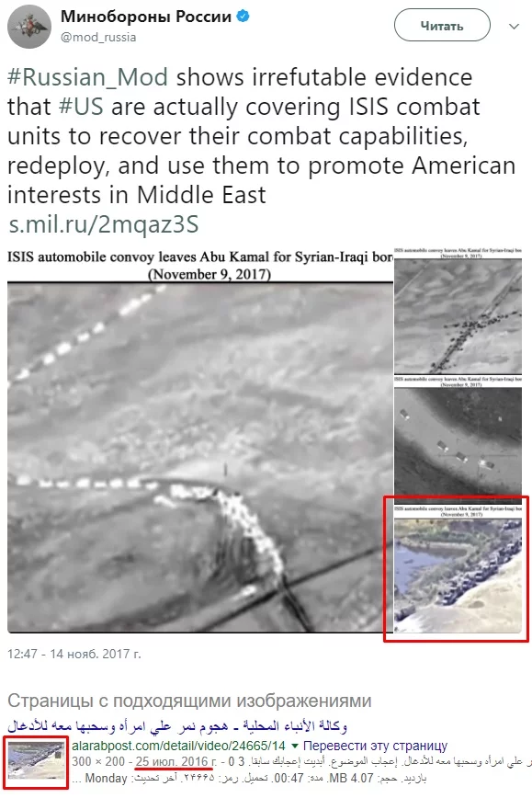Expand the green arrow beside the result URL

(294, 747)
